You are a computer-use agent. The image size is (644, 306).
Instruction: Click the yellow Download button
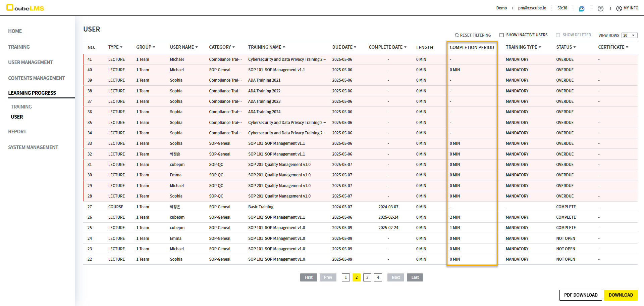(x=621, y=295)
